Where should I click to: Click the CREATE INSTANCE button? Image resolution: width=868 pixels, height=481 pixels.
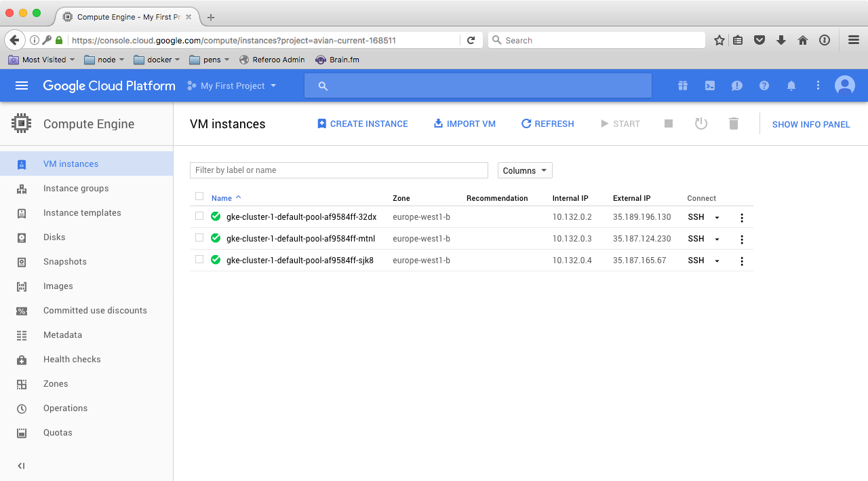point(363,123)
